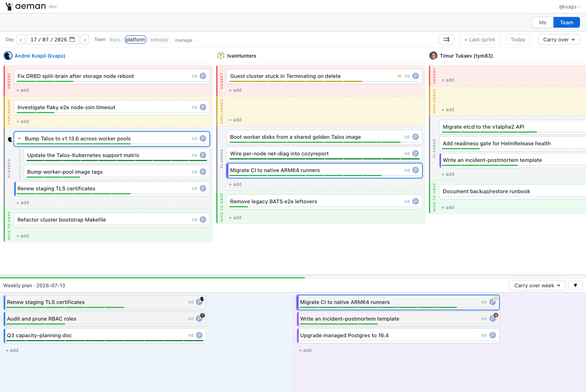The width and height of the screenshot is (586, 392).
Task: Click the aeman logo icon
Action: 9,6
